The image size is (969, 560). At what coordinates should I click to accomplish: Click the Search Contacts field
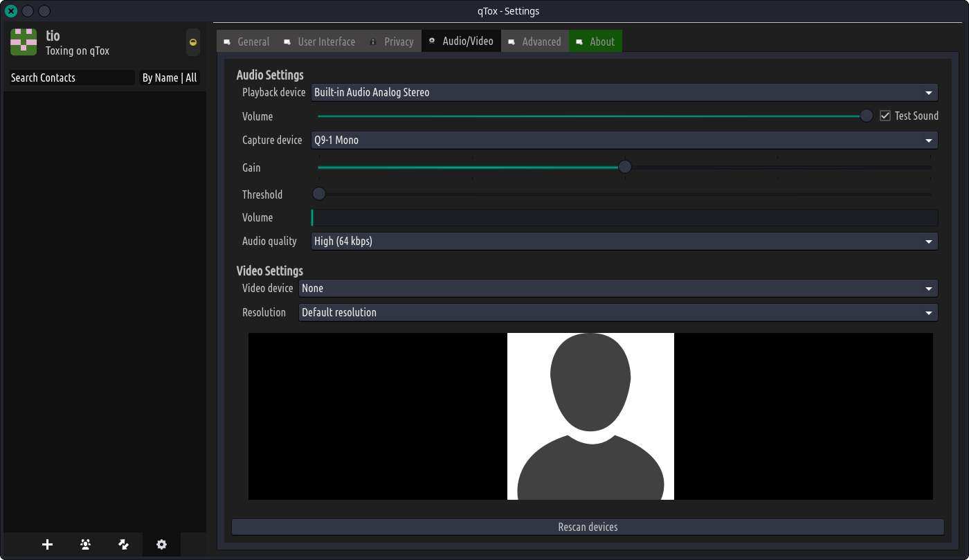pos(71,78)
